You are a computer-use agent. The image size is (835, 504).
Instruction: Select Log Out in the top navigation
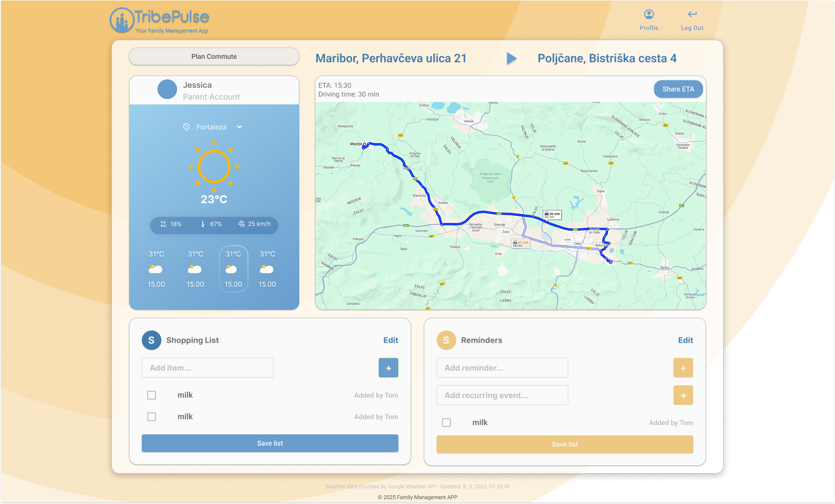pos(692,19)
